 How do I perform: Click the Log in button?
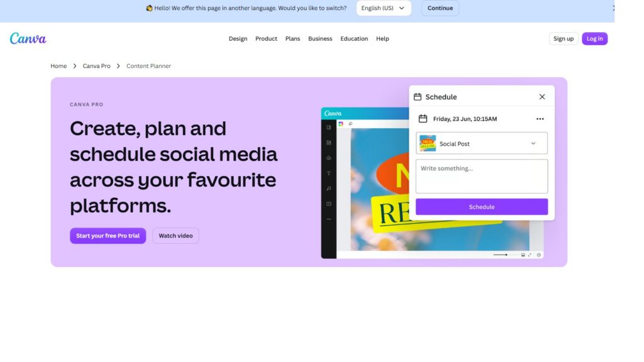(x=594, y=38)
